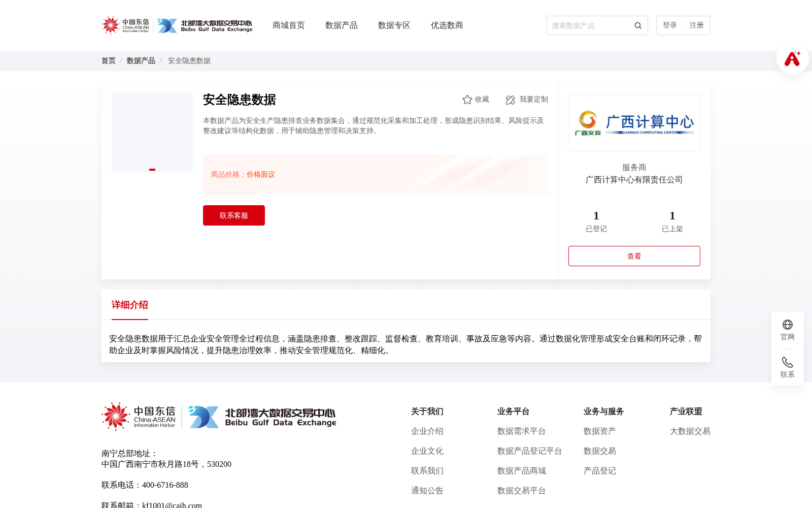Click the footer 产业联盟 heading
Screen dimensions: 812x508
click(x=686, y=411)
